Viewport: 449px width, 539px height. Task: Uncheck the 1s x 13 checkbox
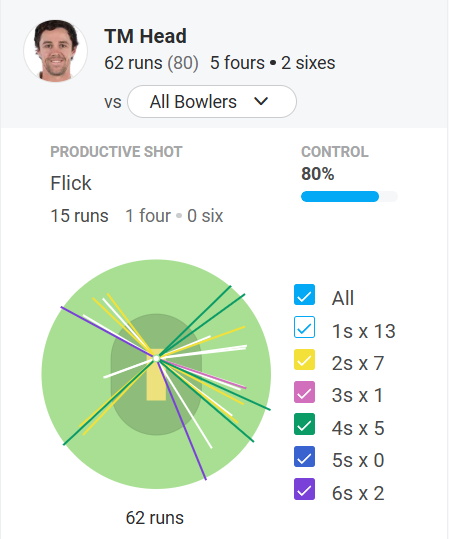coord(304,327)
